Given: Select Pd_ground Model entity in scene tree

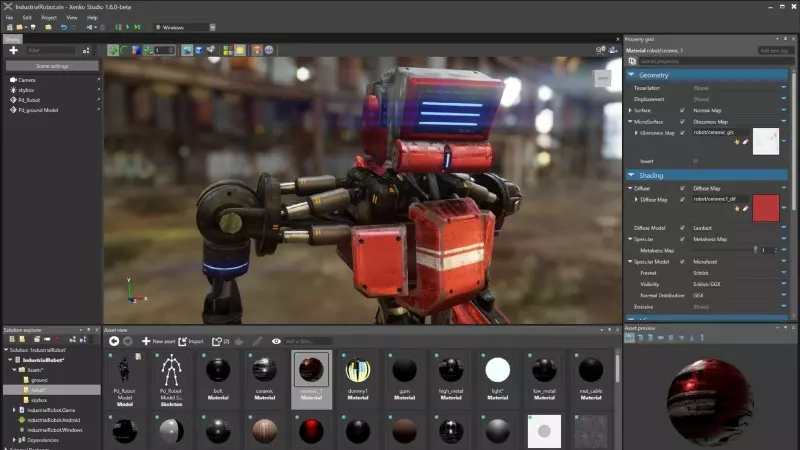Looking at the screenshot, I should click(38, 110).
